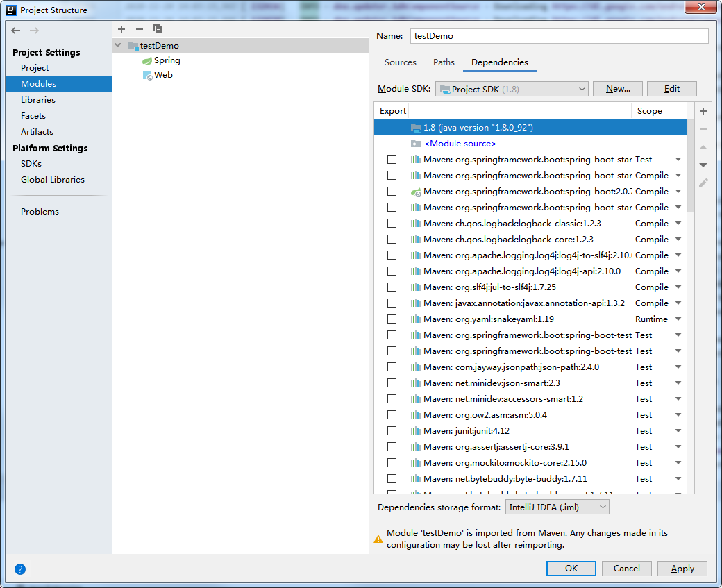722x588 pixels.
Task: Check export for logback-classic:1.2.3
Action: 392,224
